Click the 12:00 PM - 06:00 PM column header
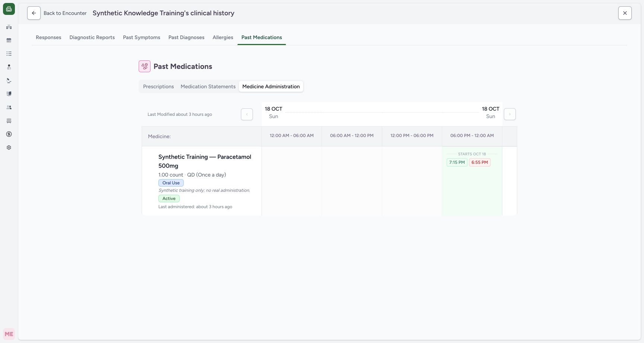Viewport: 644px width, 343px height. pyautogui.click(x=412, y=136)
